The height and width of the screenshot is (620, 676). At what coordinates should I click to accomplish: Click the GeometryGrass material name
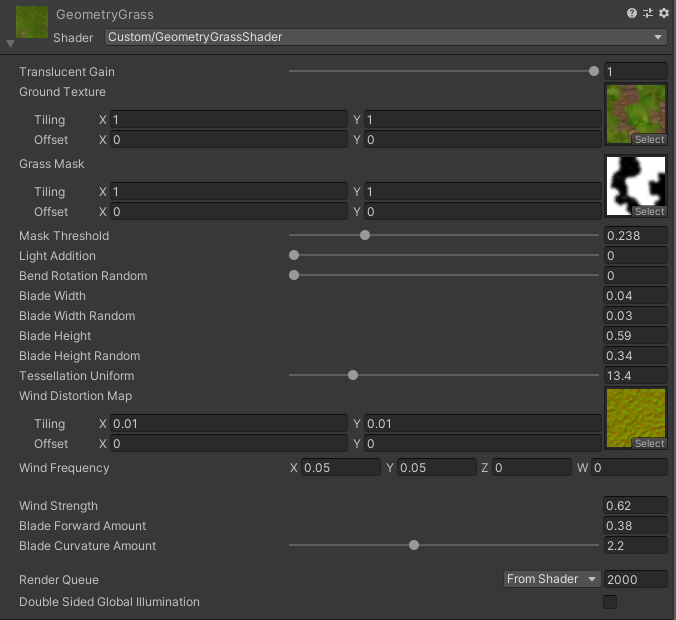[x=105, y=15]
